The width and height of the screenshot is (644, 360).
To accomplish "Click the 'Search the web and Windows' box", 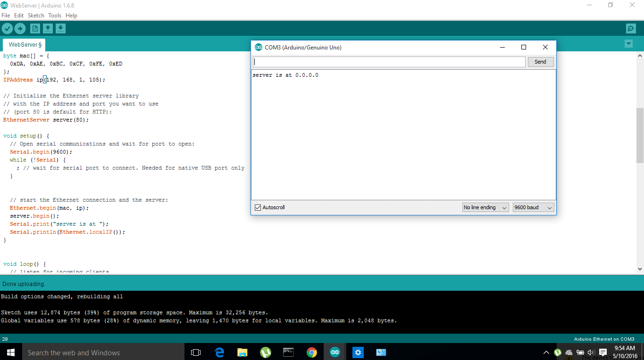I will point(103,352).
